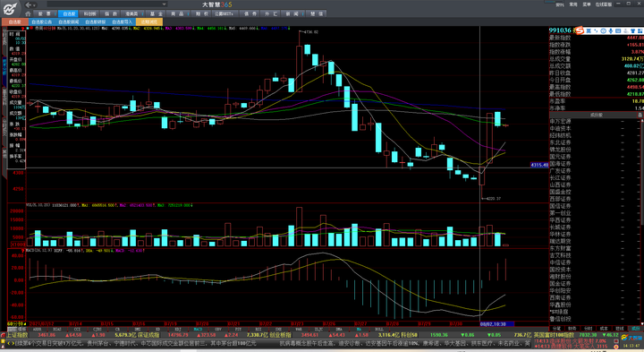Select the 自选股导入 sub-tab
The width and height of the screenshot is (644, 352).
point(122,21)
